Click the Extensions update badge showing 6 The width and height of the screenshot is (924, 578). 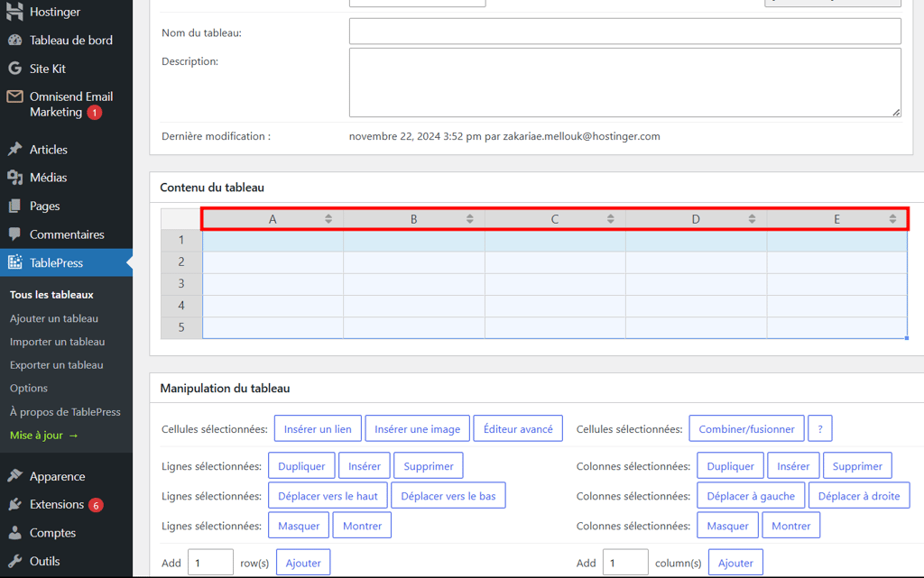click(x=96, y=505)
